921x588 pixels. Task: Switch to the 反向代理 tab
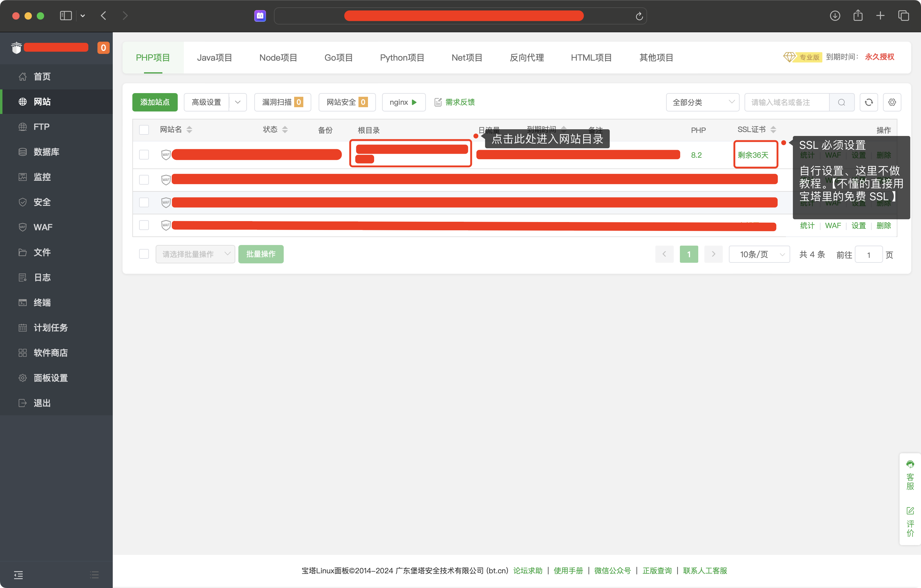pyautogui.click(x=527, y=58)
